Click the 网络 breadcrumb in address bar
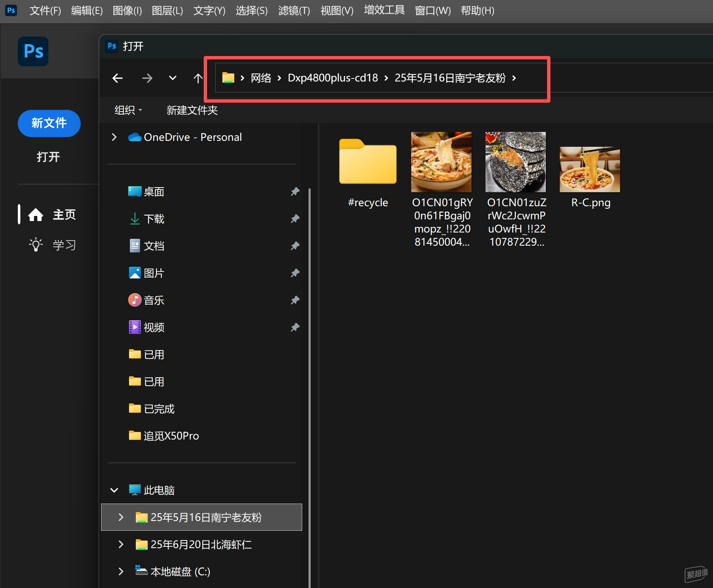The width and height of the screenshot is (713, 588). [261, 78]
